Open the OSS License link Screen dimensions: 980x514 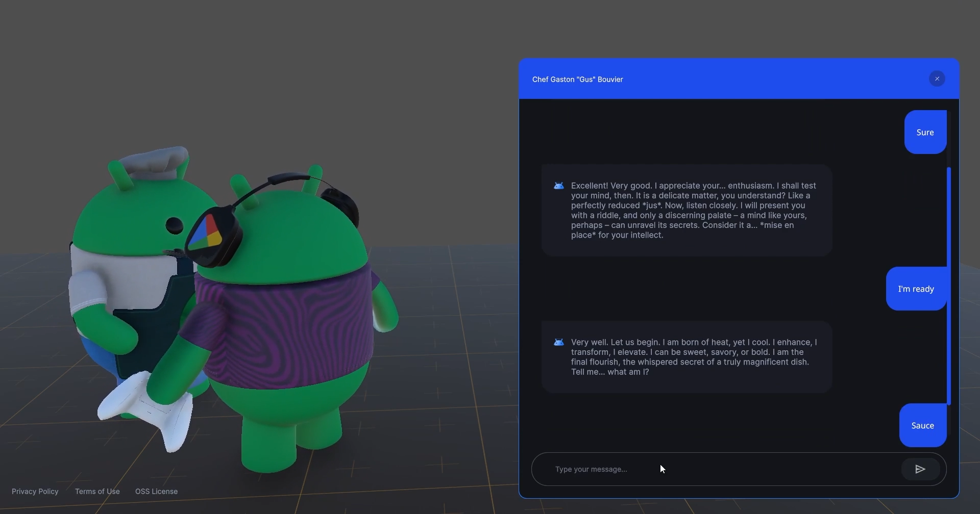[x=156, y=492]
